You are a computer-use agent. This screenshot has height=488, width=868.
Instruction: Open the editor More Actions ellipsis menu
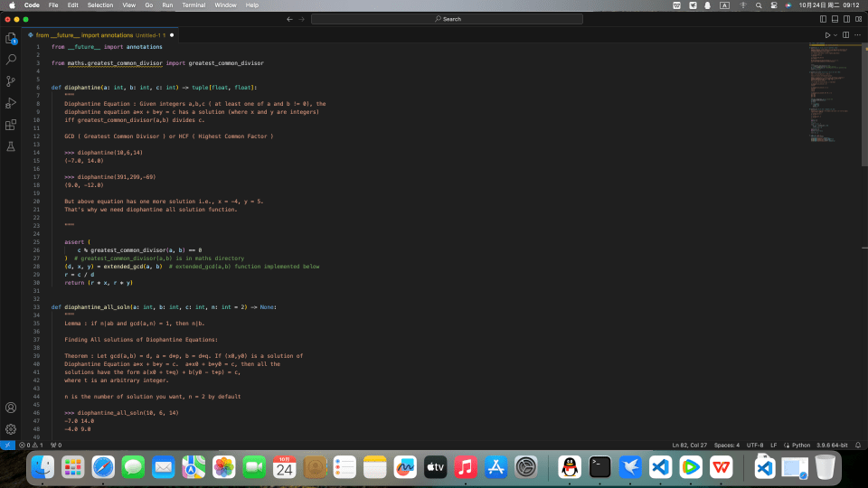click(x=857, y=35)
